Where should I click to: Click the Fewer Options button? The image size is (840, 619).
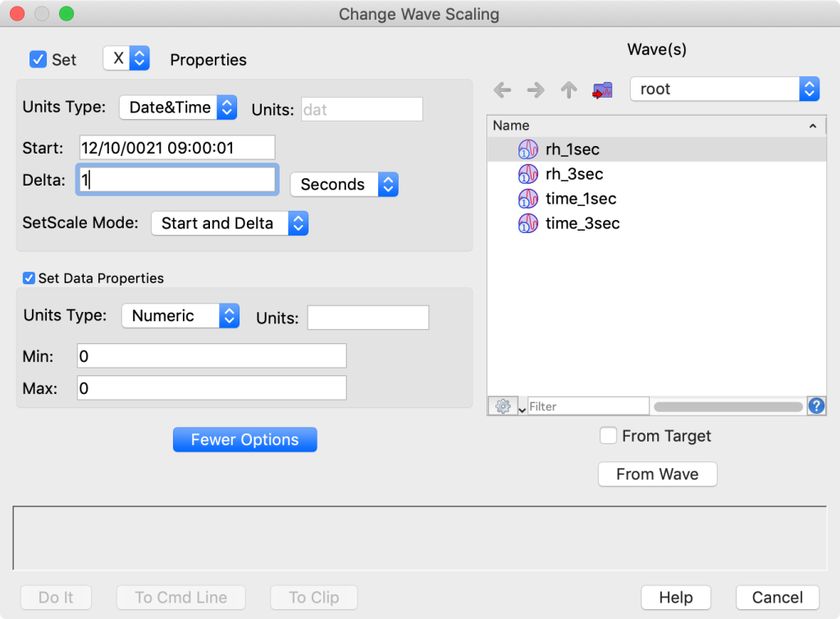click(x=244, y=439)
